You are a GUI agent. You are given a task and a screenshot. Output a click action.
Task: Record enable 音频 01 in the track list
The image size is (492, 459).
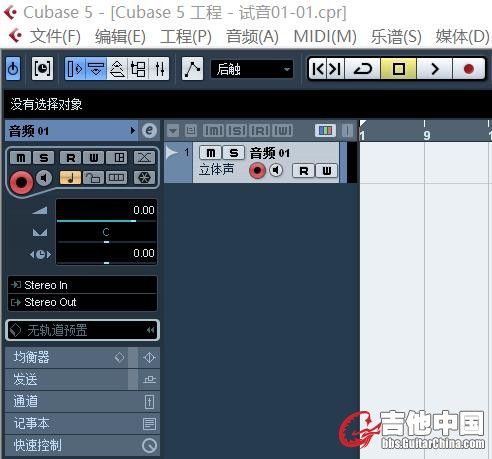[x=257, y=171]
